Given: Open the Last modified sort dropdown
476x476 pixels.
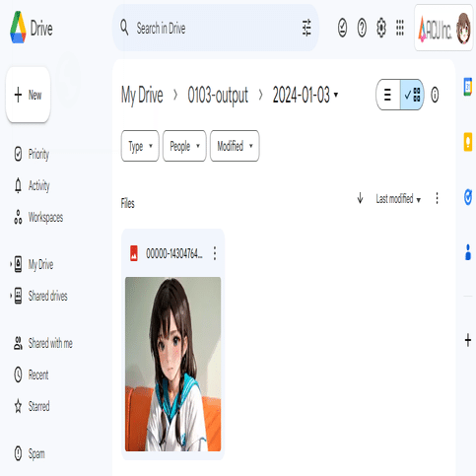Looking at the screenshot, I should [x=398, y=199].
